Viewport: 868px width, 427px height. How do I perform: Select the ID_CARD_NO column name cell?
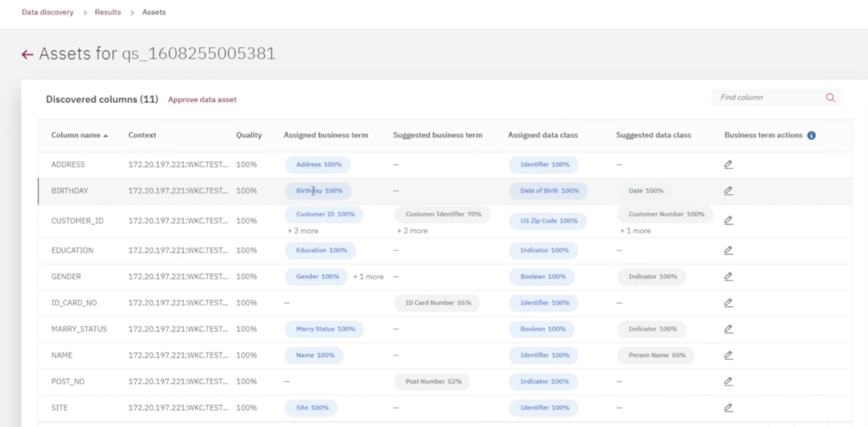pos(74,303)
